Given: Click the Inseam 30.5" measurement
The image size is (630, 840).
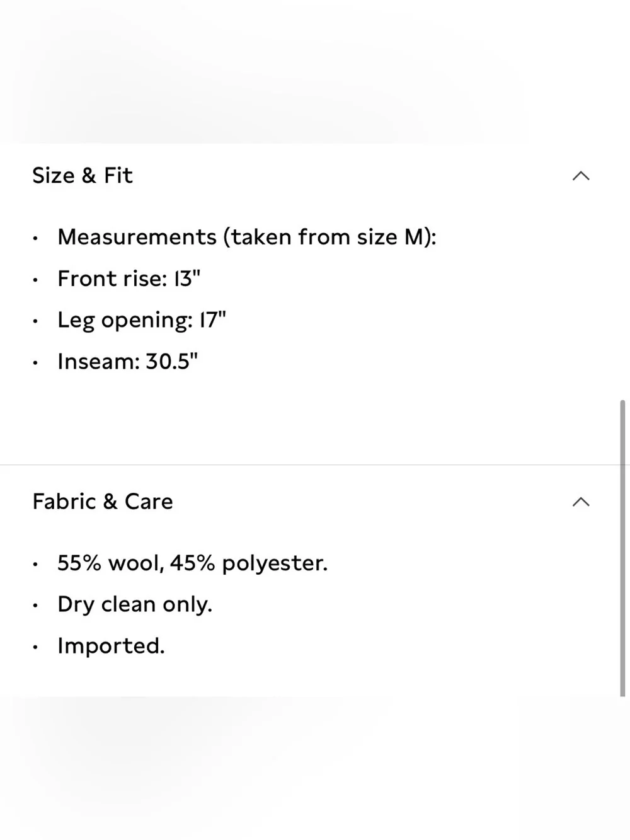Looking at the screenshot, I should pyautogui.click(x=128, y=362).
